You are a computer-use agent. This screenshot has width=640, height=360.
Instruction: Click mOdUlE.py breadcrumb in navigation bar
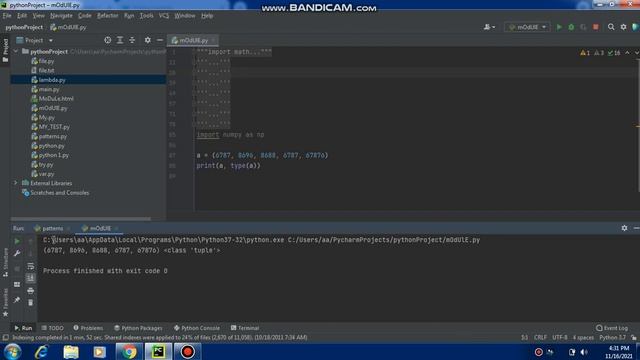[x=68, y=27]
